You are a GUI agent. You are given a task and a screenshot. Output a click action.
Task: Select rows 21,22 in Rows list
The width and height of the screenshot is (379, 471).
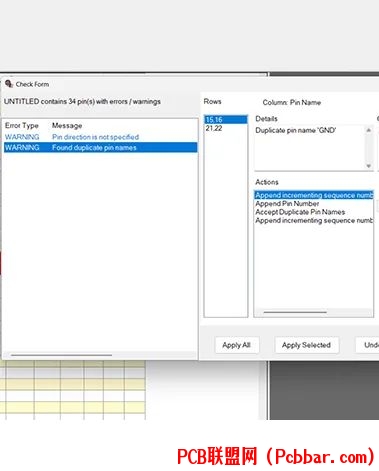click(x=226, y=128)
